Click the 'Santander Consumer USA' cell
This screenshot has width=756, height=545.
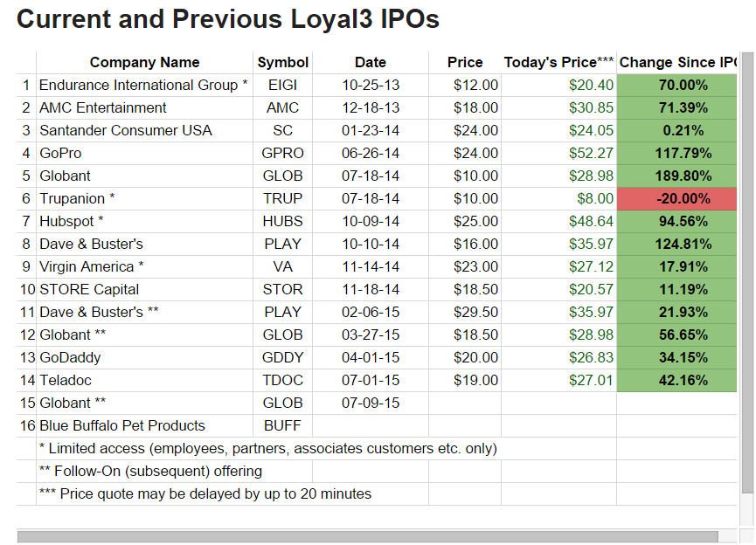click(x=144, y=131)
